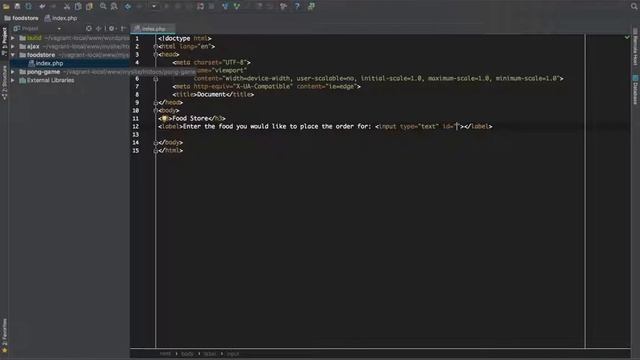Toggle the Project tool window tab
Viewport: 640px width, 360px height.
pos(4,41)
